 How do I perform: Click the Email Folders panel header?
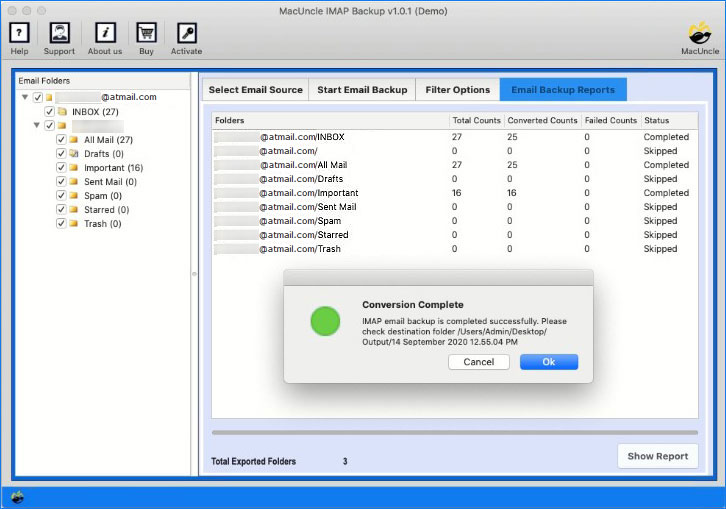point(103,81)
